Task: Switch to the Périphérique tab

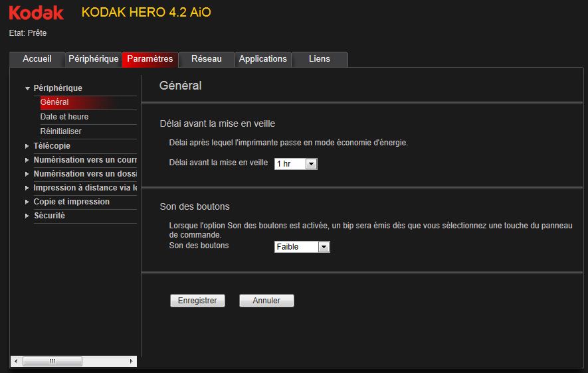Action: tap(93, 59)
